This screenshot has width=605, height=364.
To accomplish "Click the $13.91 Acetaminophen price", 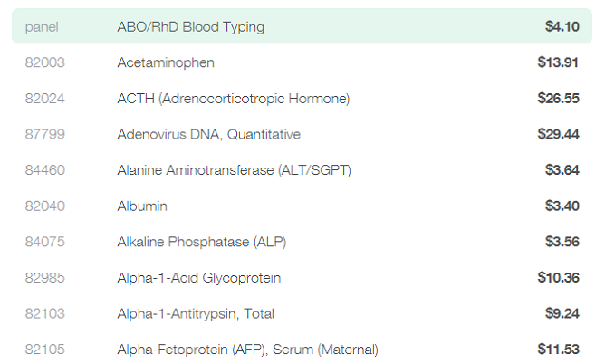I will (558, 62).
